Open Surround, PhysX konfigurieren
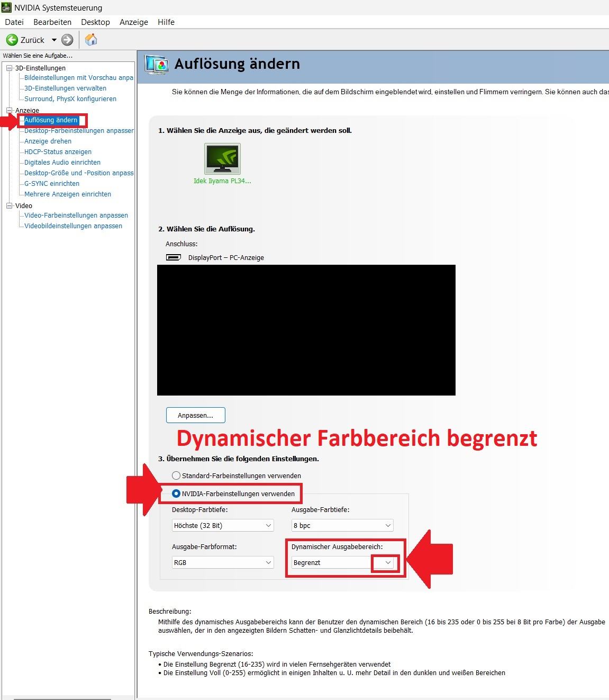Image resolution: width=609 pixels, height=700 pixels. pos(70,98)
